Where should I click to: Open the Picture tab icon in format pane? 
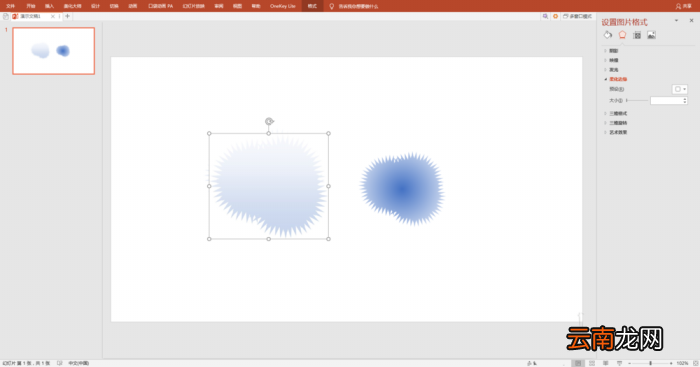coord(651,35)
